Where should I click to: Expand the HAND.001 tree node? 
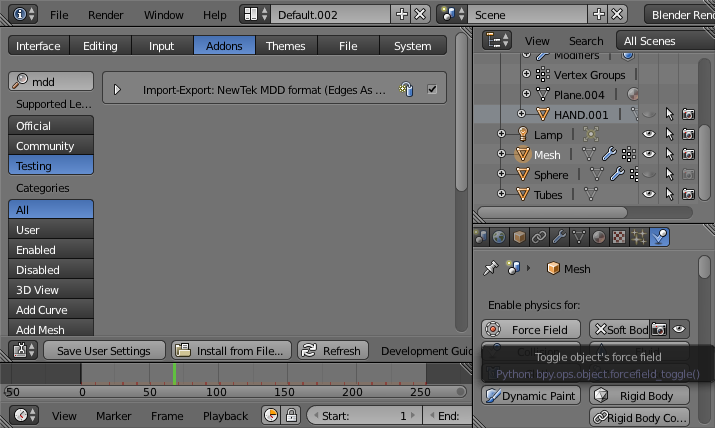[521, 113]
